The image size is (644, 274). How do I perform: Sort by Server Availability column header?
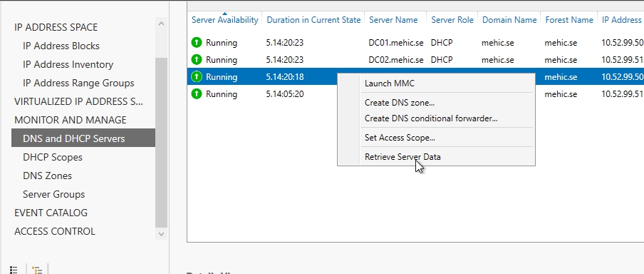[x=224, y=20]
